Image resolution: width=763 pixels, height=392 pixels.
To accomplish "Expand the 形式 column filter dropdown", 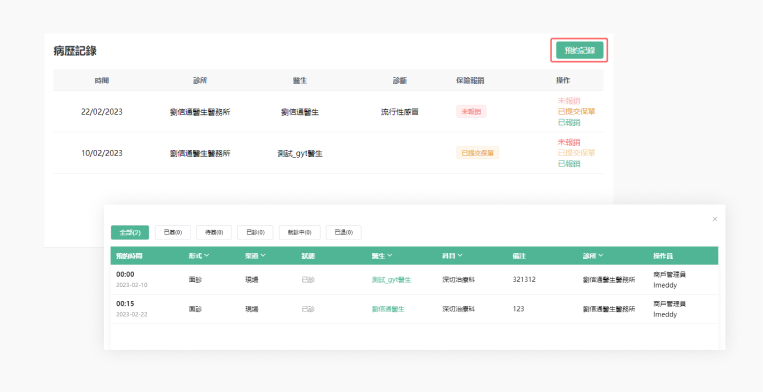I will click(199, 255).
